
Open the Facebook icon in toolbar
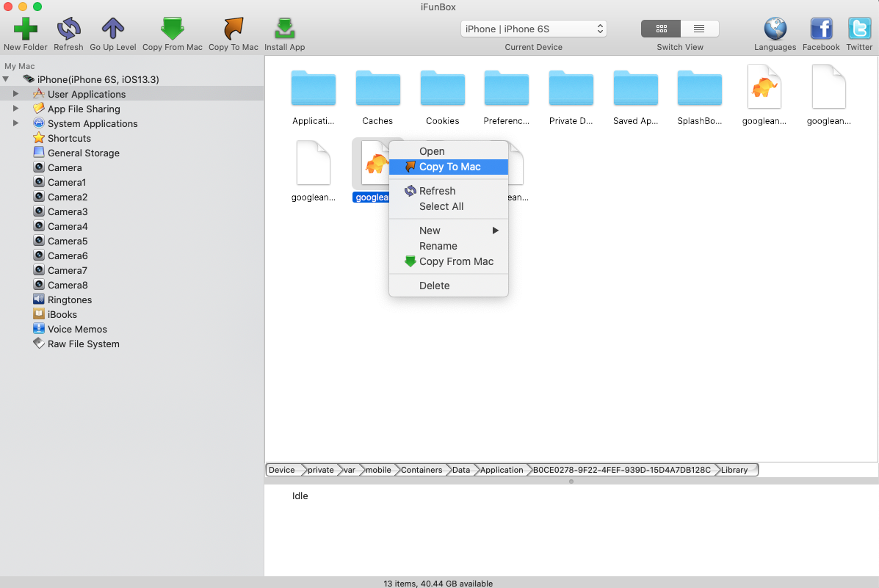tap(821, 29)
